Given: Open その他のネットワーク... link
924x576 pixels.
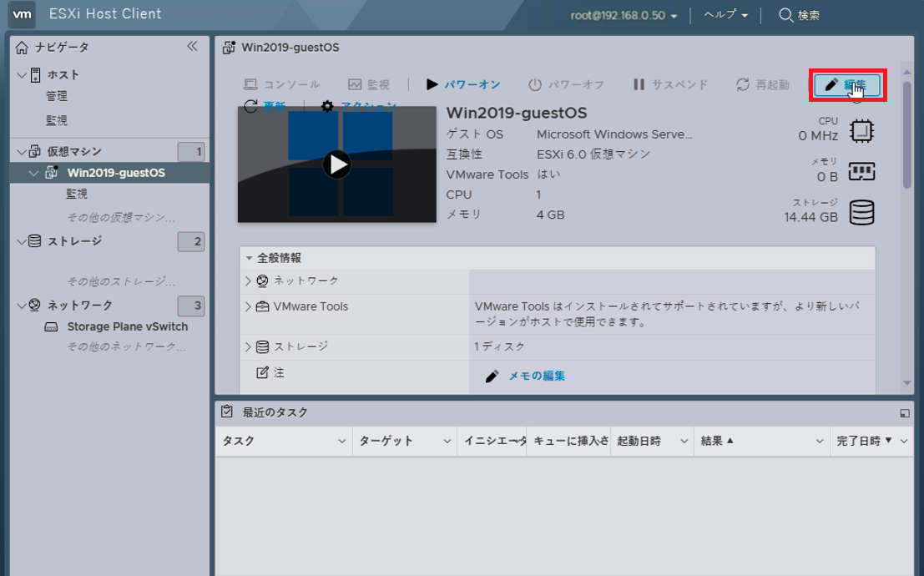Looking at the screenshot, I should point(126,346).
